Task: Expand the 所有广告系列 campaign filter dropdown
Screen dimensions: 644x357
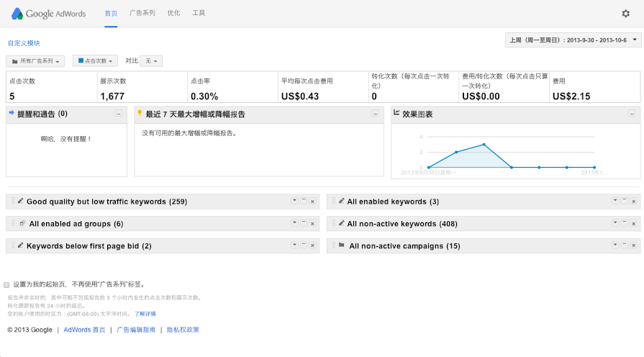Action: click(x=35, y=61)
